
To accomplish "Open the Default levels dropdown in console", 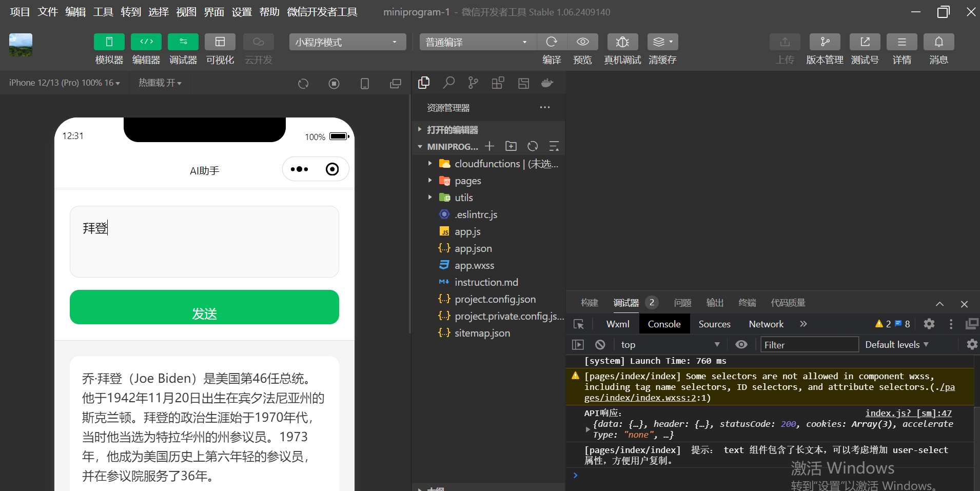I will (896, 345).
